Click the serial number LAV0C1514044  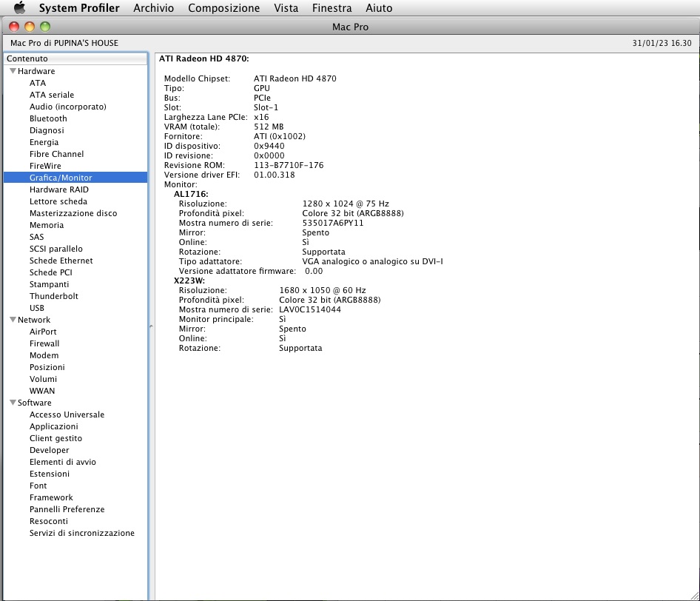point(310,309)
